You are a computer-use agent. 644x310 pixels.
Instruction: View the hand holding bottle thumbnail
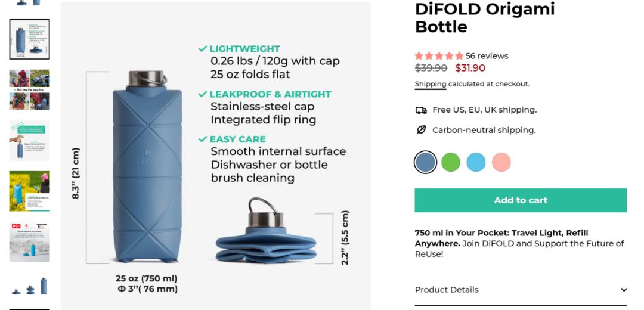pyautogui.click(x=30, y=141)
